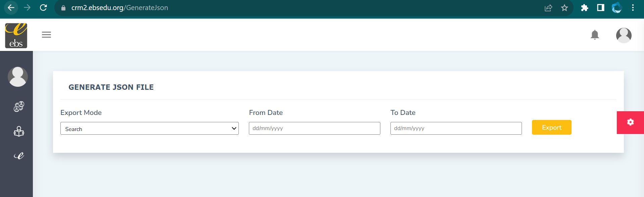Reload the current page

coord(43,8)
